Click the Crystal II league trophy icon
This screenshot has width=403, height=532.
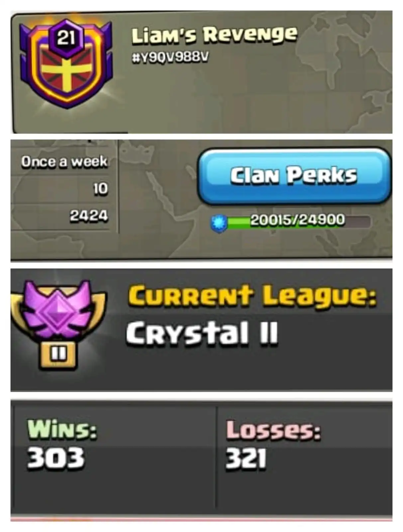[59, 325]
